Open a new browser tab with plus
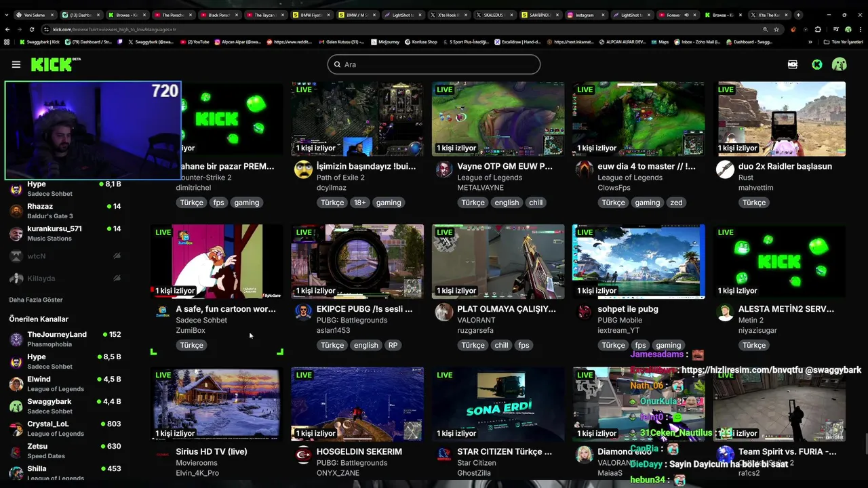Viewport: 868px width, 488px height. tap(798, 14)
